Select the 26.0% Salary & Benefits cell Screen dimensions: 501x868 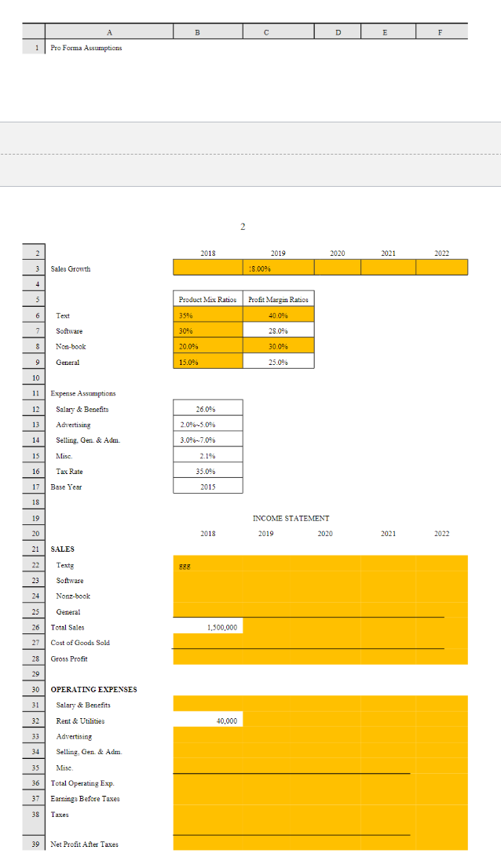tap(207, 409)
